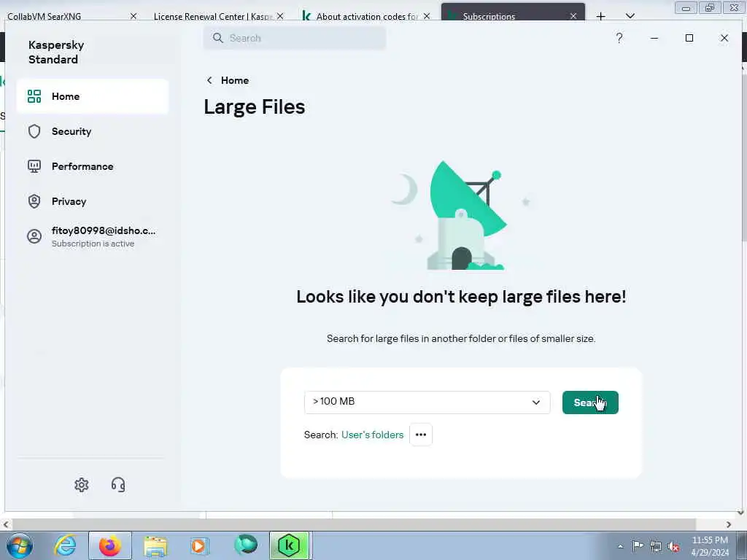Show hidden tray icons arrow
Image resolution: width=747 pixels, height=560 pixels.
(x=620, y=547)
